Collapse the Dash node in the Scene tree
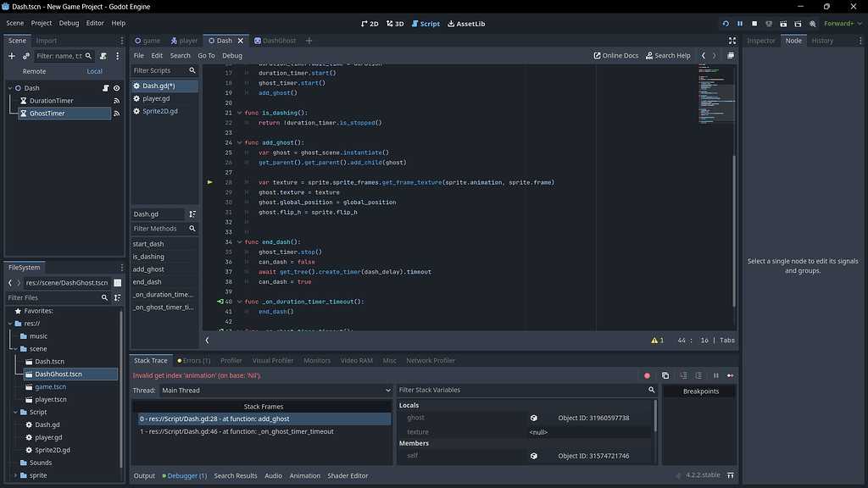868x488 pixels. [9, 87]
